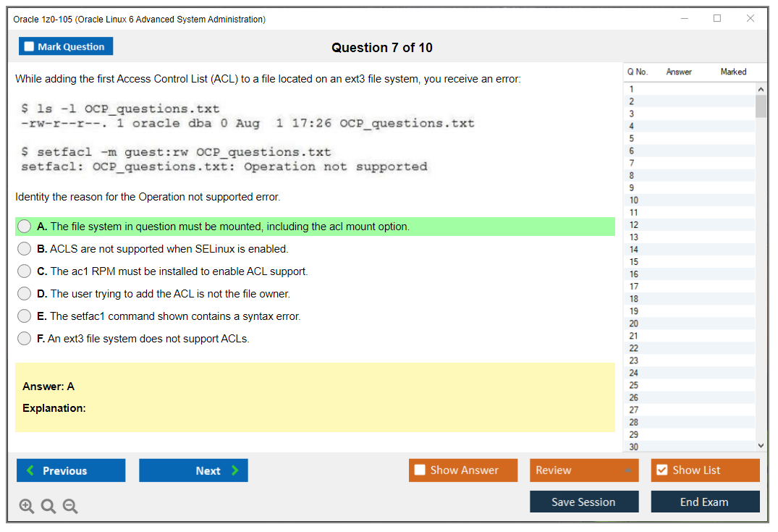Click the white checkbox icon on Mark Question

[x=29, y=46]
